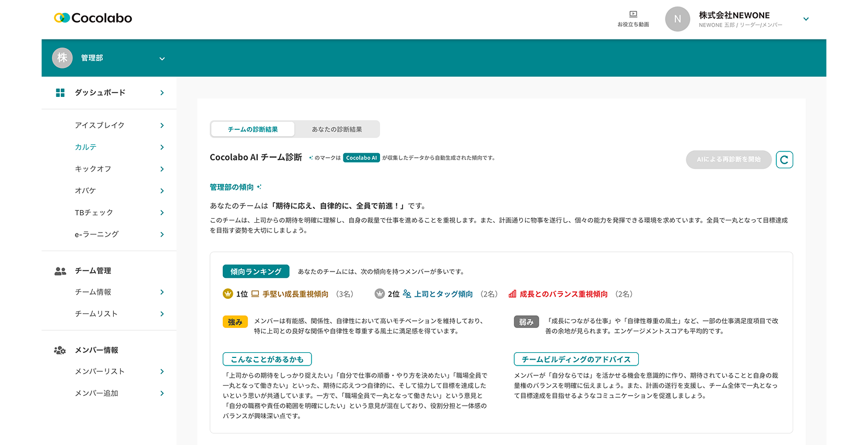Expand the アイスブレイク chevron
This screenshot has width=868, height=445.
[x=162, y=125]
